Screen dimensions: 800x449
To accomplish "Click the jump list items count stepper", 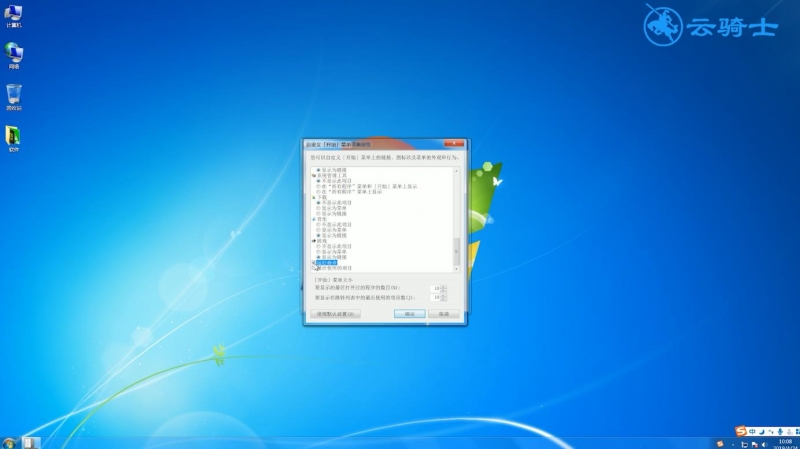I will pos(443,297).
